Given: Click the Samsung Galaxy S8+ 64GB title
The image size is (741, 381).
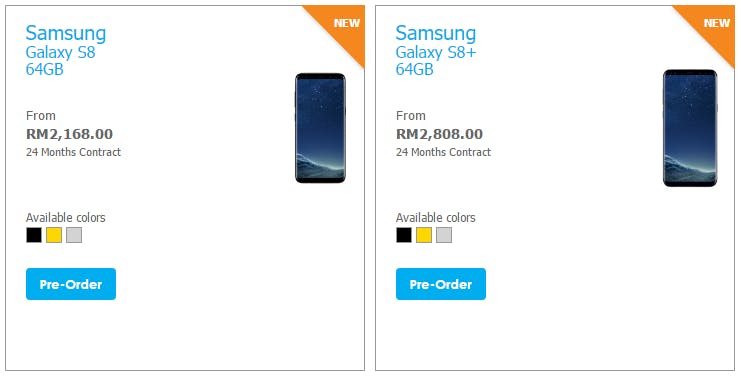Looking at the screenshot, I should pos(436,50).
